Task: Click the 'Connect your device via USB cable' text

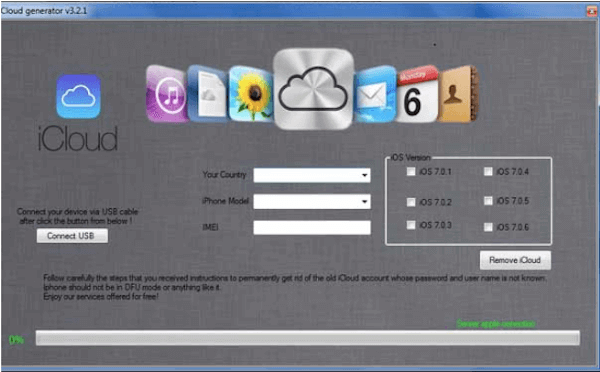Action: 77,212
